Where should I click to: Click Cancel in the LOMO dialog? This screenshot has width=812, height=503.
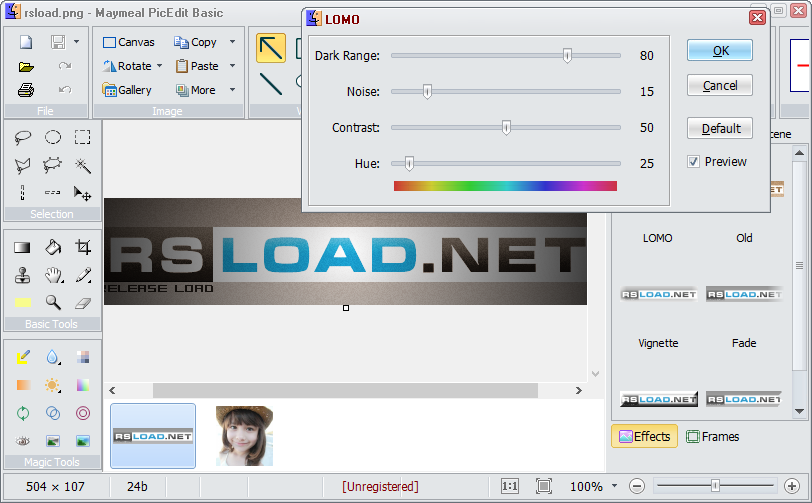tap(720, 85)
